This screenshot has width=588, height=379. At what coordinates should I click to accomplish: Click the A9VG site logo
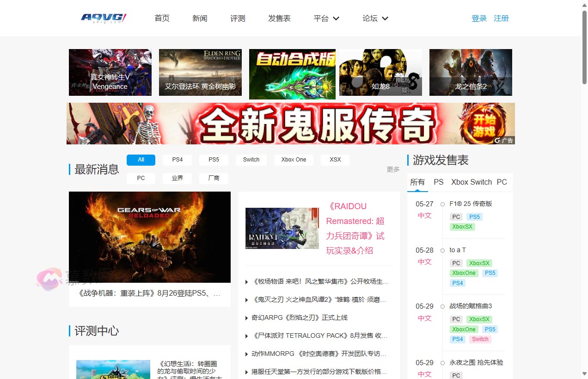[x=104, y=18]
